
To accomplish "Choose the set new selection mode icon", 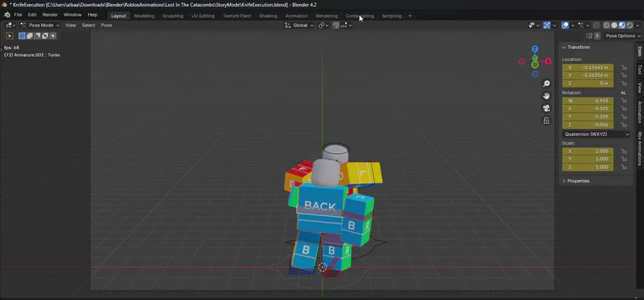I will click(21, 36).
